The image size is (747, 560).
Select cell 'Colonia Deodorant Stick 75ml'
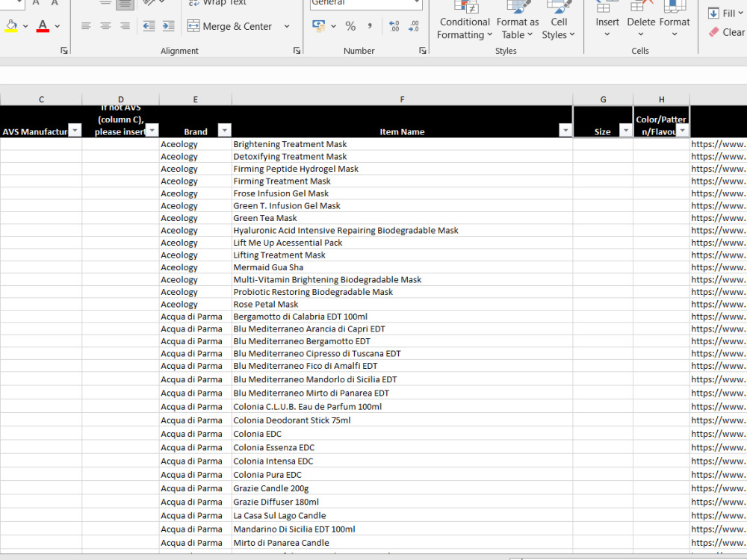tap(402, 420)
